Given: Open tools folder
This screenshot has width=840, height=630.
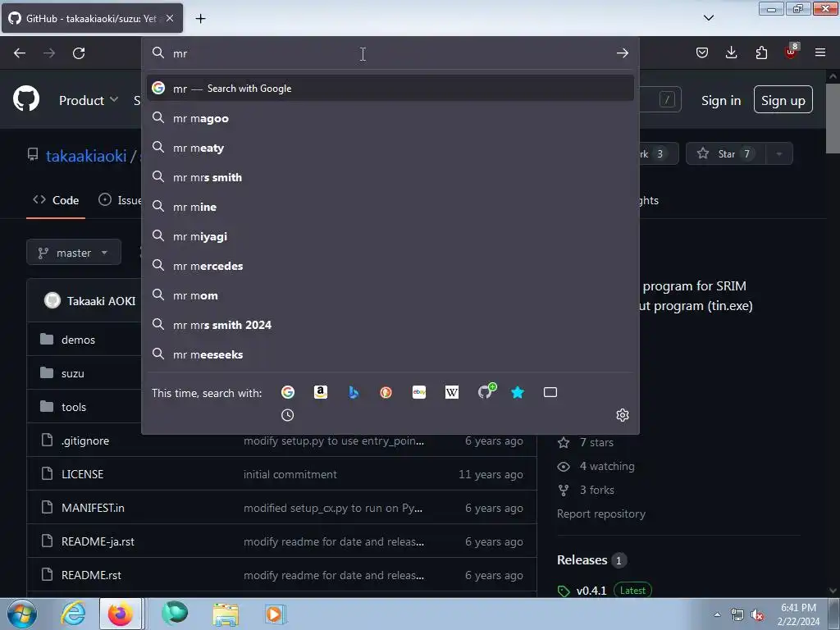Looking at the screenshot, I should (73, 407).
